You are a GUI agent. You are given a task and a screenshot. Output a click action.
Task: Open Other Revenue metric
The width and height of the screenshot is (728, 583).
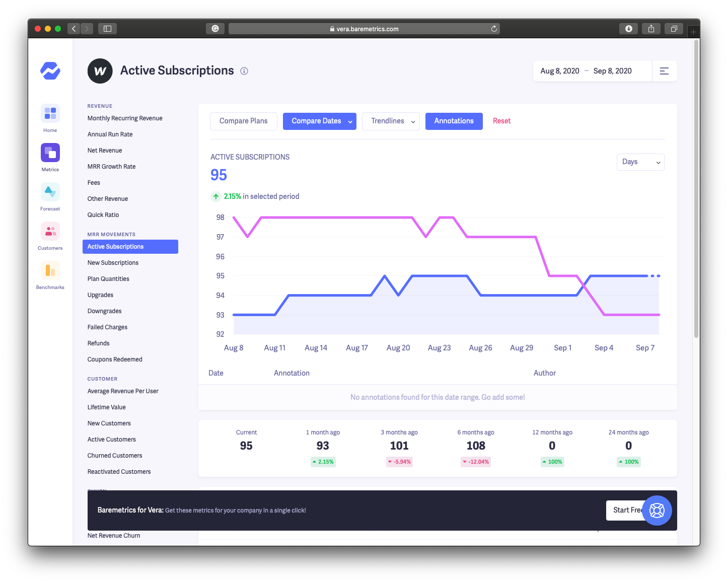coord(108,199)
